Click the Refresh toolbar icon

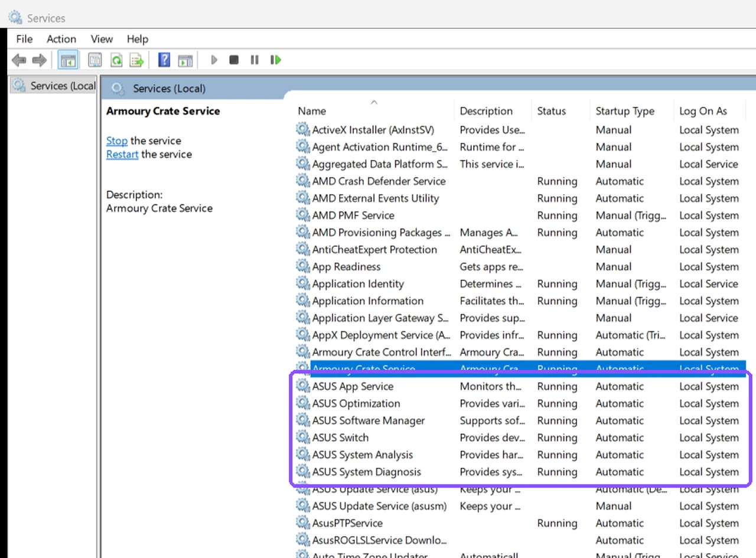click(x=116, y=60)
